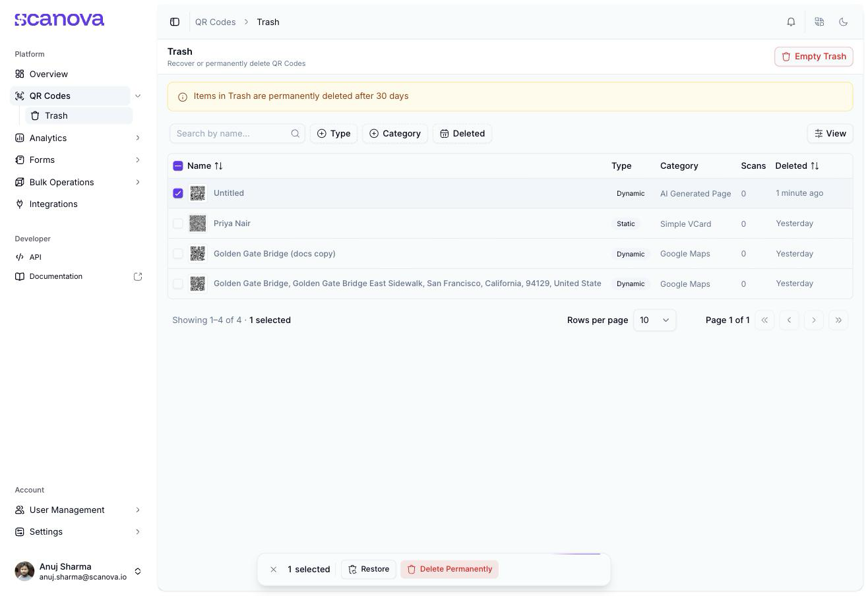Open the language translate icon
The width and height of the screenshot is (868, 596).
tap(819, 22)
